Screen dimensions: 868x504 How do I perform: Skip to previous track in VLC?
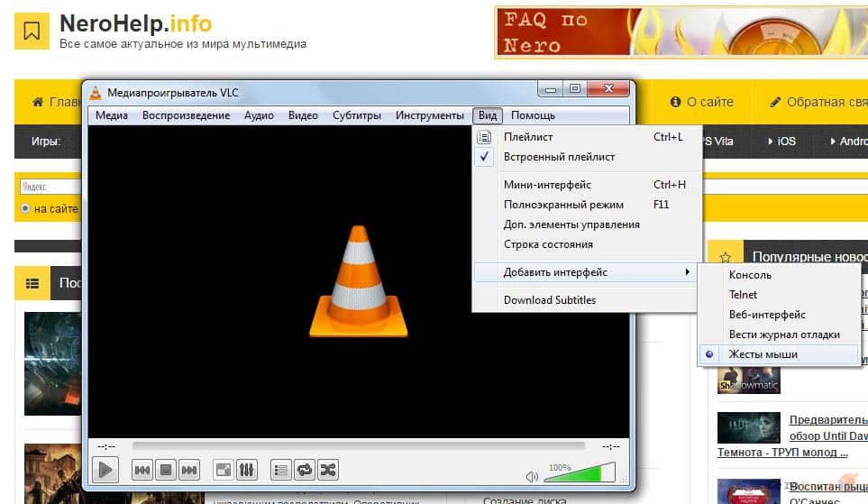142,471
